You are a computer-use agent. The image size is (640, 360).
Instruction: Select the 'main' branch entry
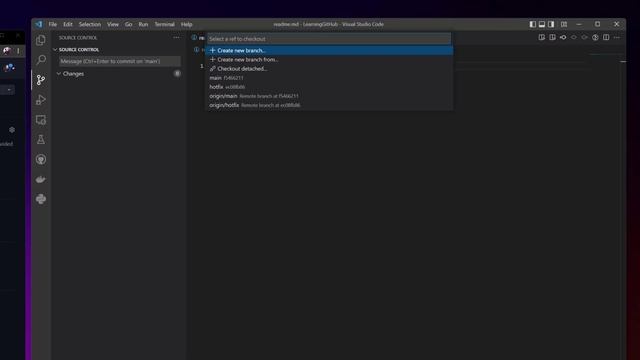(x=329, y=78)
